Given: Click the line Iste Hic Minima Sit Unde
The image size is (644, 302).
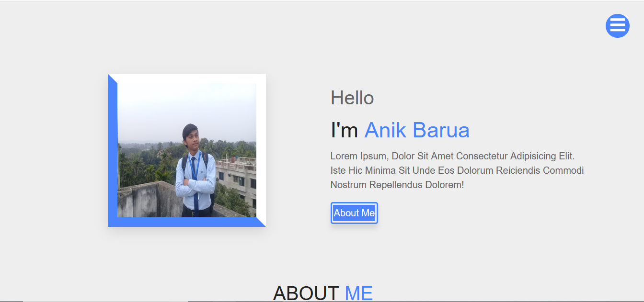Looking at the screenshot, I should pos(457,170).
